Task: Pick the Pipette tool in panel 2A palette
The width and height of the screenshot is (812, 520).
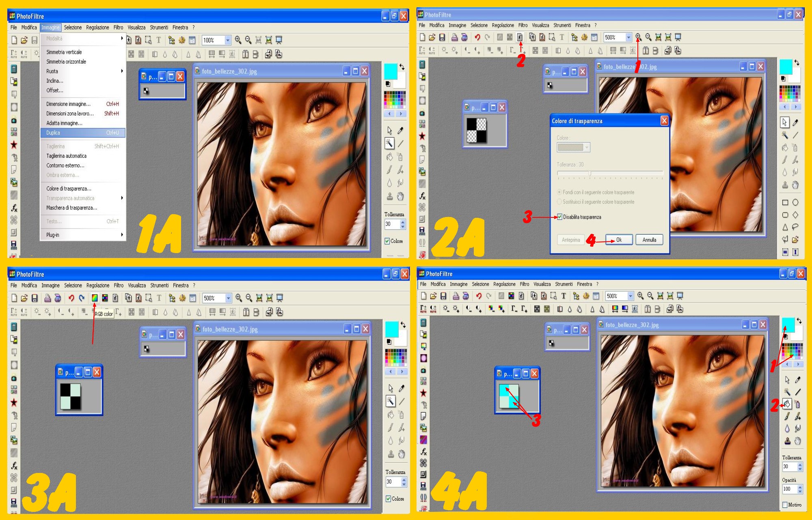Action: [x=795, y=122]
